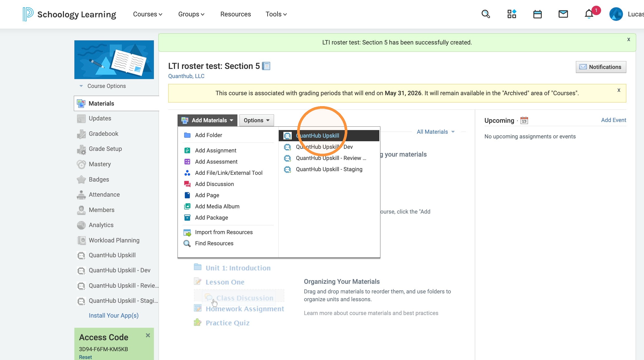
Task: Click the Add Page icon
Action: coord(187,195)
